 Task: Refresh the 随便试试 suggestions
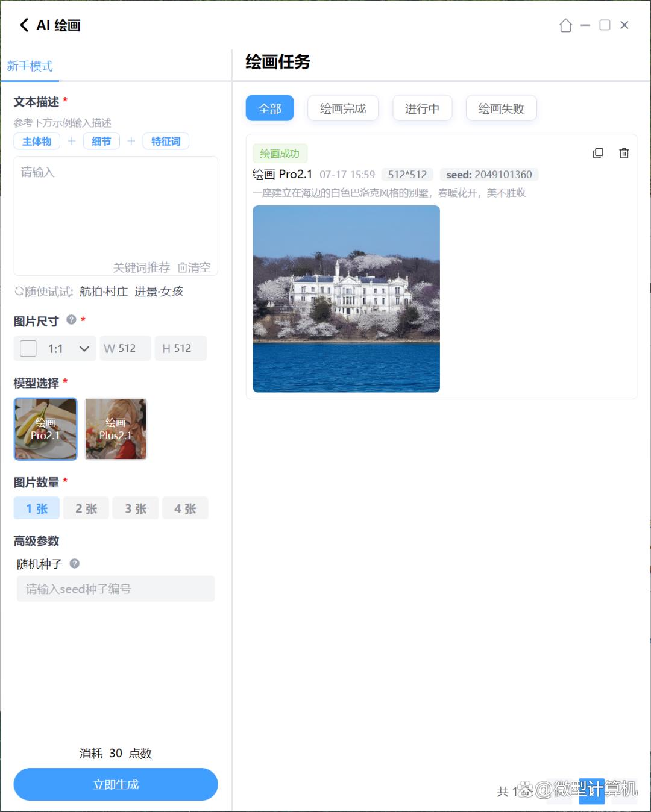point(19,292)
